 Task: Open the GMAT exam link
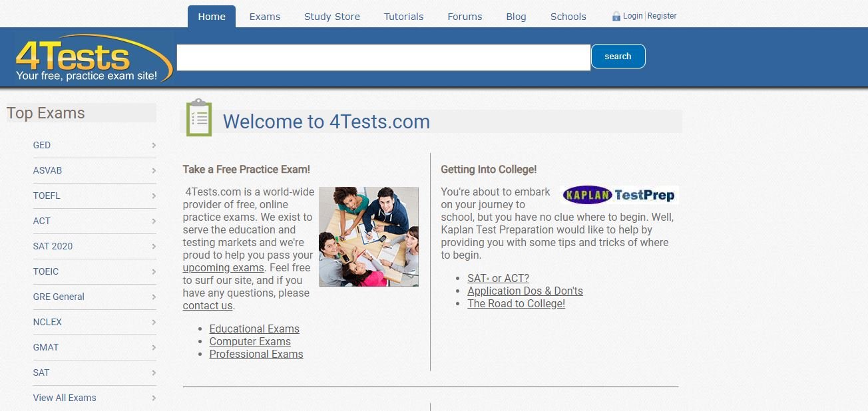(x=46, y=347)
